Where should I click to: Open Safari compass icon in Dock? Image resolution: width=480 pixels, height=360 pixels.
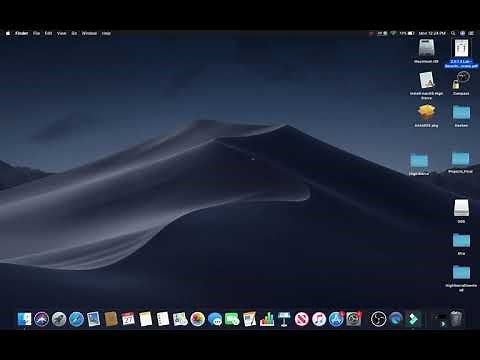point(76,319)
